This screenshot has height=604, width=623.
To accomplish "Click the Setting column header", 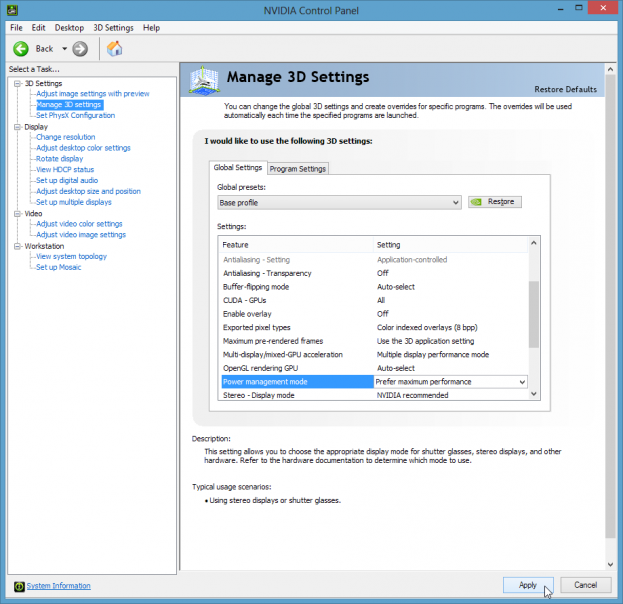I will (451, 245).
